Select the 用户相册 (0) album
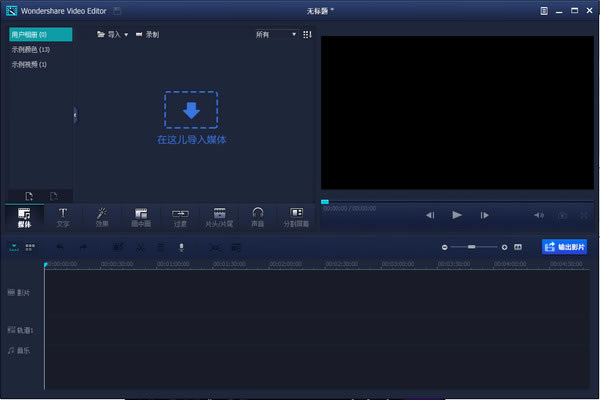Image resolution: width=600 pixels, height=400 pixels. 41,34
